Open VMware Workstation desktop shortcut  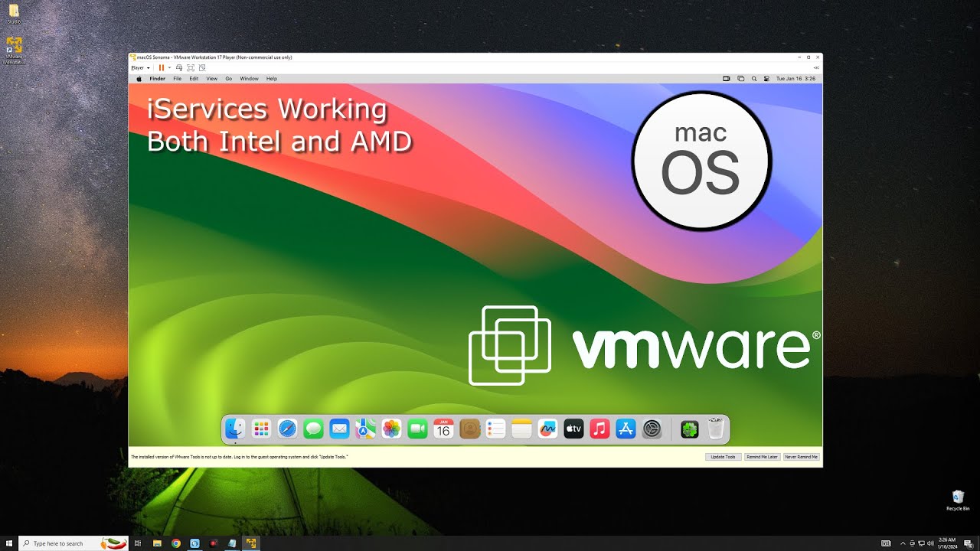pos(14,50)
